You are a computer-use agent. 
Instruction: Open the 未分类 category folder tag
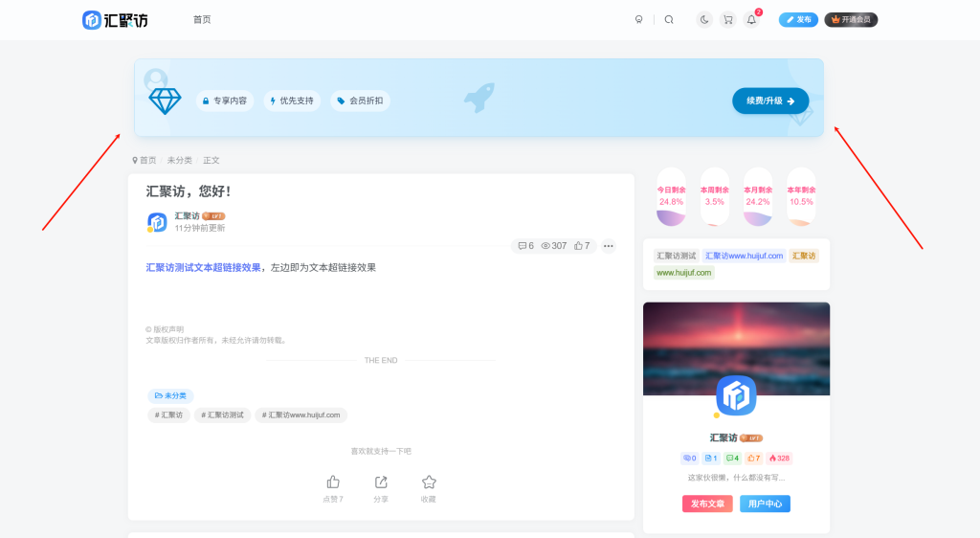click(x=170, y=395)
